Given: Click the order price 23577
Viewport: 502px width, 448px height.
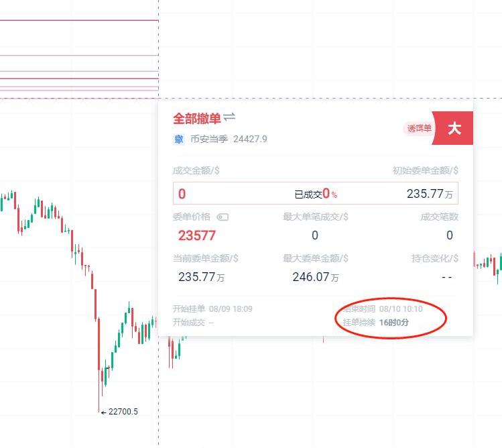Looking at the screenshot, I should tap(196, 235).
